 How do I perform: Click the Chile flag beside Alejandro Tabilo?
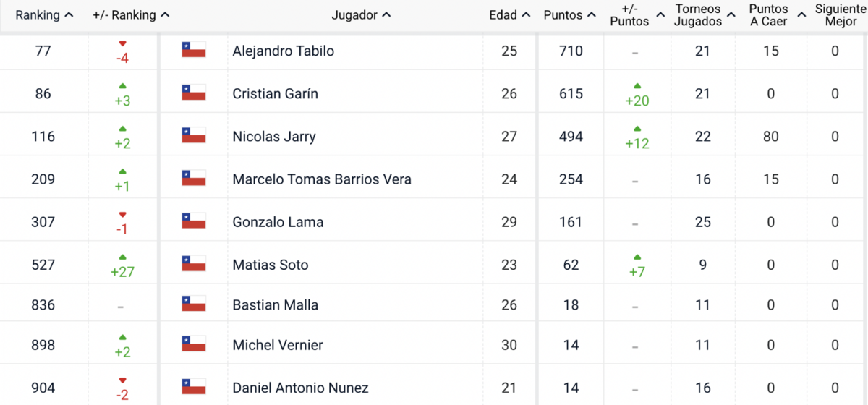pos(194,50)
